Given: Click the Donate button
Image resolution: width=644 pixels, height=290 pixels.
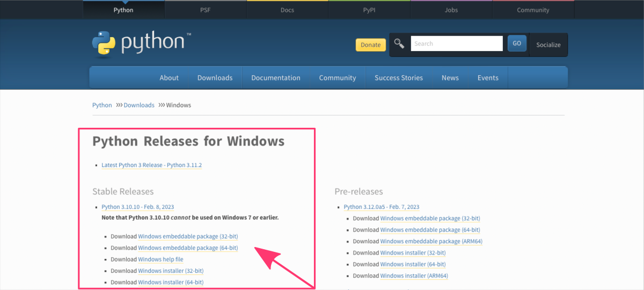Looking at the screenshot, I should pos(370,45).
